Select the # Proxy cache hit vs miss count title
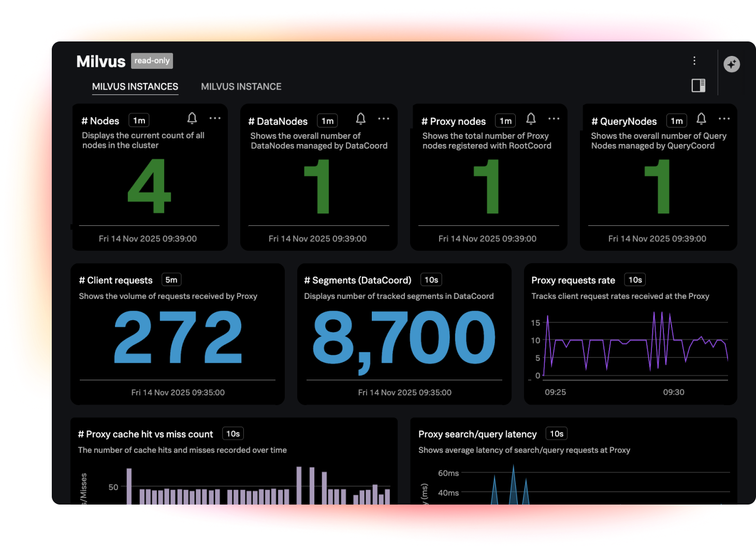The width and height of the screenshot is (756, 546). [146, 434]
